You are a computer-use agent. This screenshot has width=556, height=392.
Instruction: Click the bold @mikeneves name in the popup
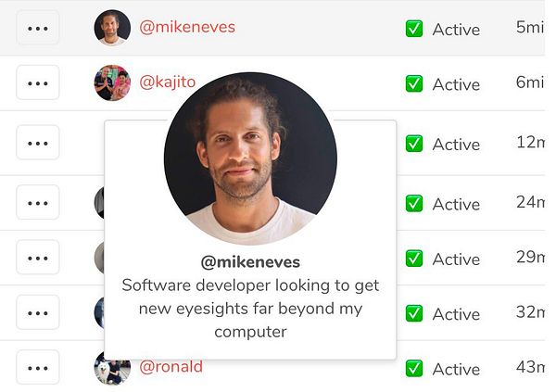click(x=250, y=262)
